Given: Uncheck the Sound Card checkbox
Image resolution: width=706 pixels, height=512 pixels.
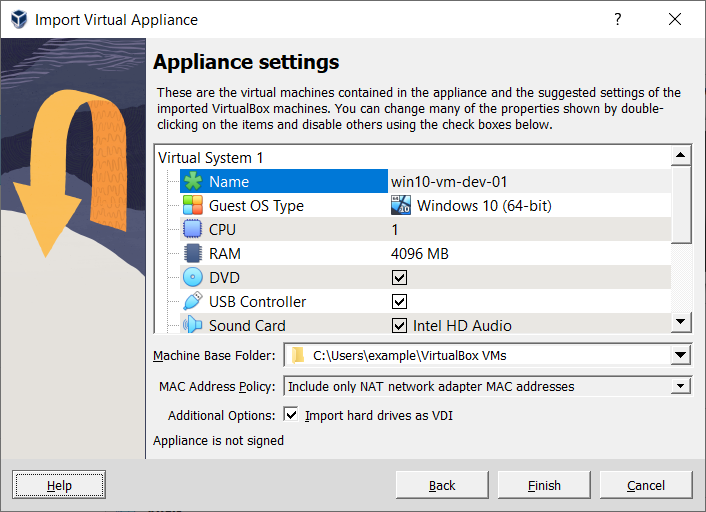Looking at the screenshot, I should pyautogui.click(x=399, y=325).
